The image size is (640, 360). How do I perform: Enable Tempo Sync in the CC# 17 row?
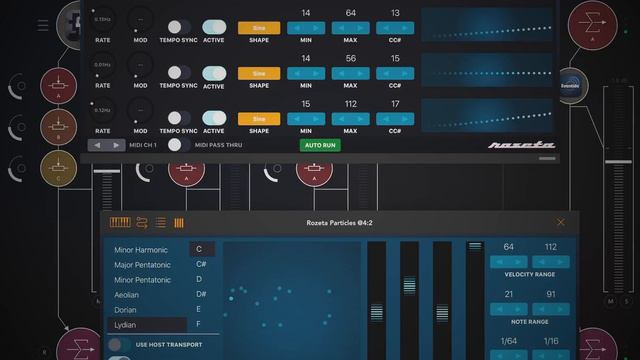(179, 118)
